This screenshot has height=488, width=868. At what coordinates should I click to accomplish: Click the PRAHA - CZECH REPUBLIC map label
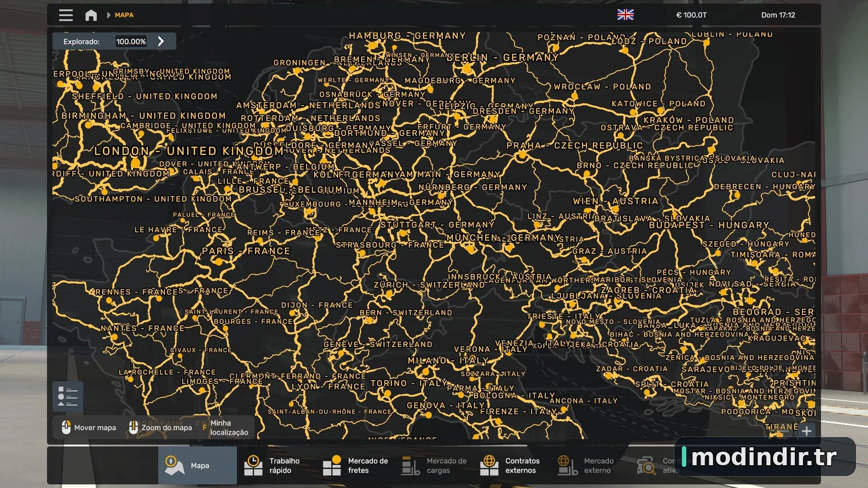pos(575,146)
